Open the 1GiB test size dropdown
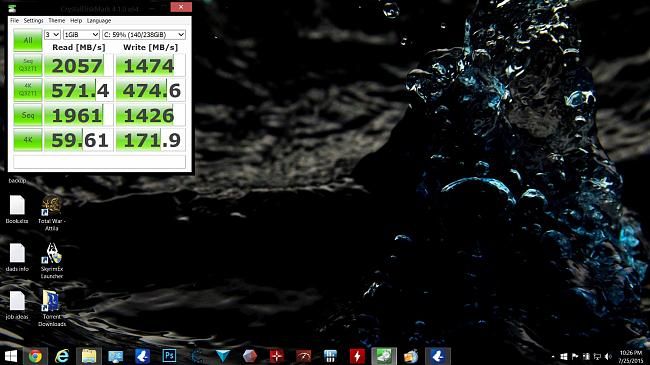The width and height of the screenshot is (650, 365). click(x=81, y=34)
